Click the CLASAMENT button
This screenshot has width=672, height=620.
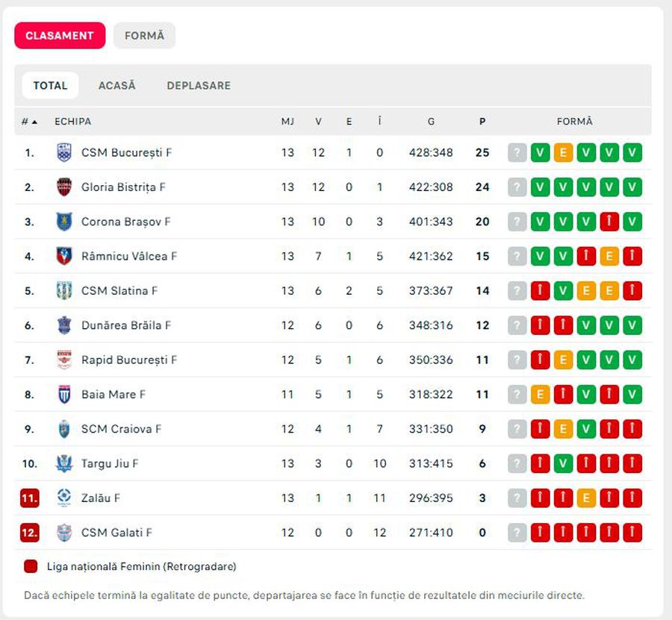60,35
